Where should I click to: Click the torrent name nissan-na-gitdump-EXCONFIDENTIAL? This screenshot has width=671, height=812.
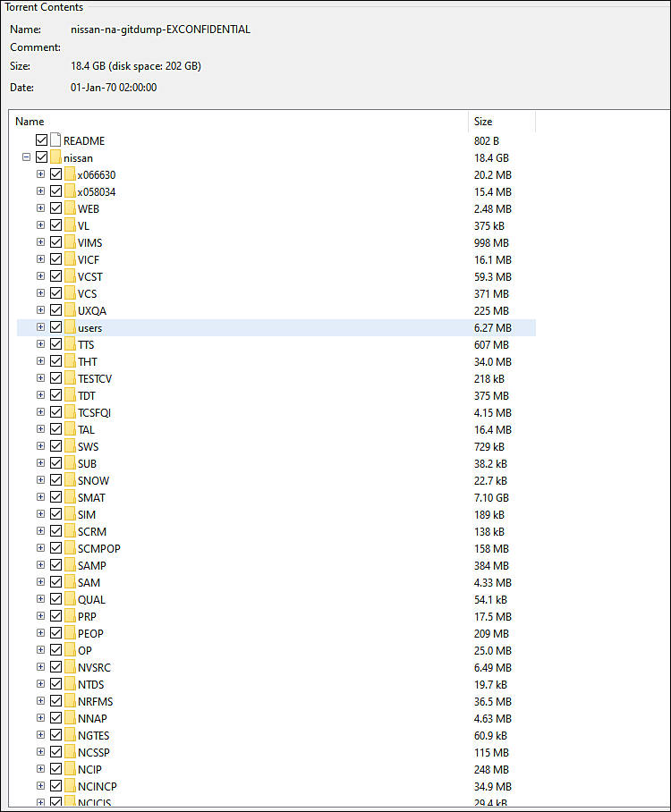(x=161, y=30)
